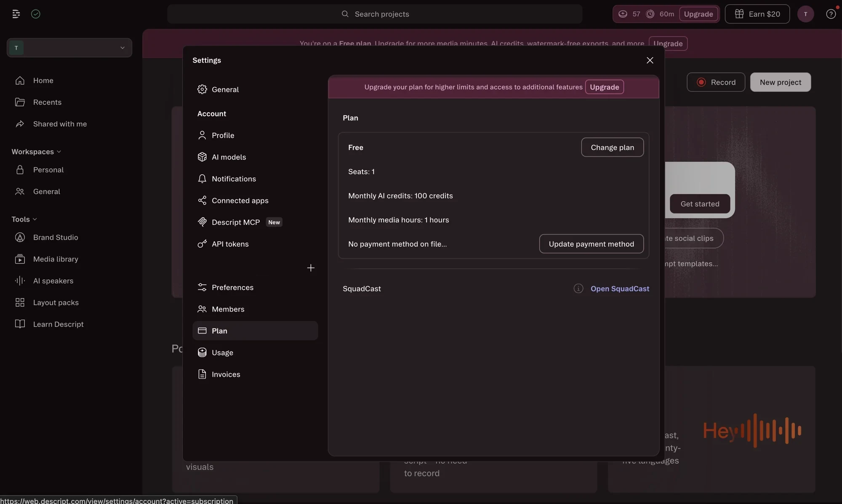
Task: Click the green sync status checkmark icon
Action: click(x=36, y=14)
